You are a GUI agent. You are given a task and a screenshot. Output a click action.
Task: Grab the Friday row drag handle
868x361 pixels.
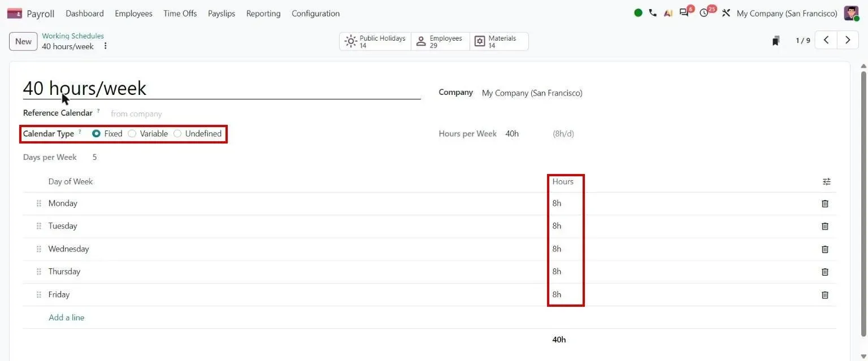point(39,294)
